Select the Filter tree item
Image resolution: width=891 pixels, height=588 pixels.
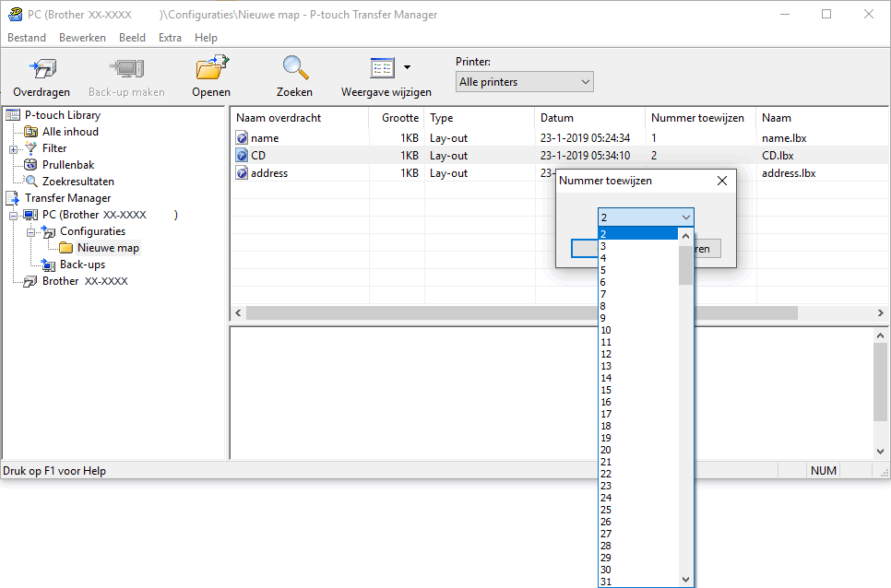[54, 148]
